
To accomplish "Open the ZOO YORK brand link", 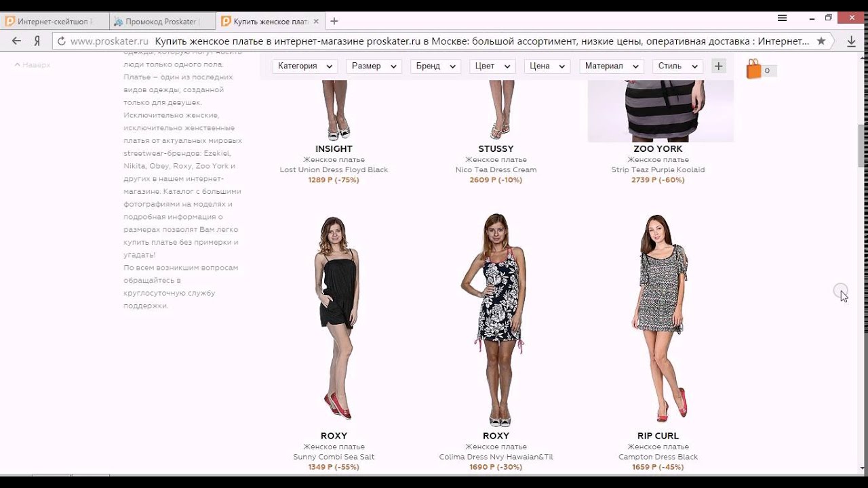I will coord(658,148).
